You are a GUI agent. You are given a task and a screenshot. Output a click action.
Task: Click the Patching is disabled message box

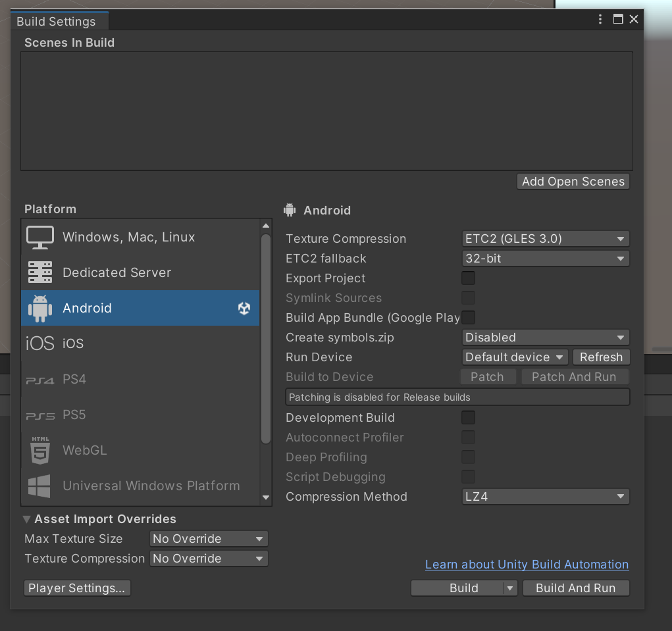[457, 397]
